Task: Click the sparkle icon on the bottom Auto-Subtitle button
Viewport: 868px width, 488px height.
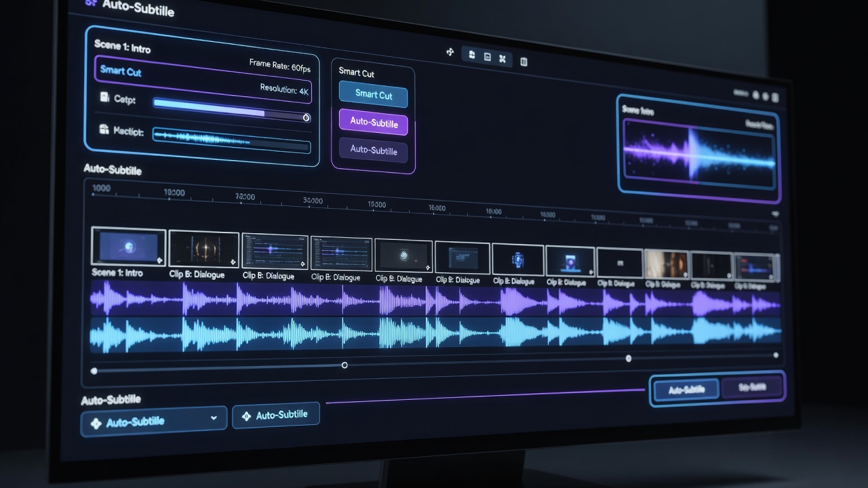Action: 246,417
